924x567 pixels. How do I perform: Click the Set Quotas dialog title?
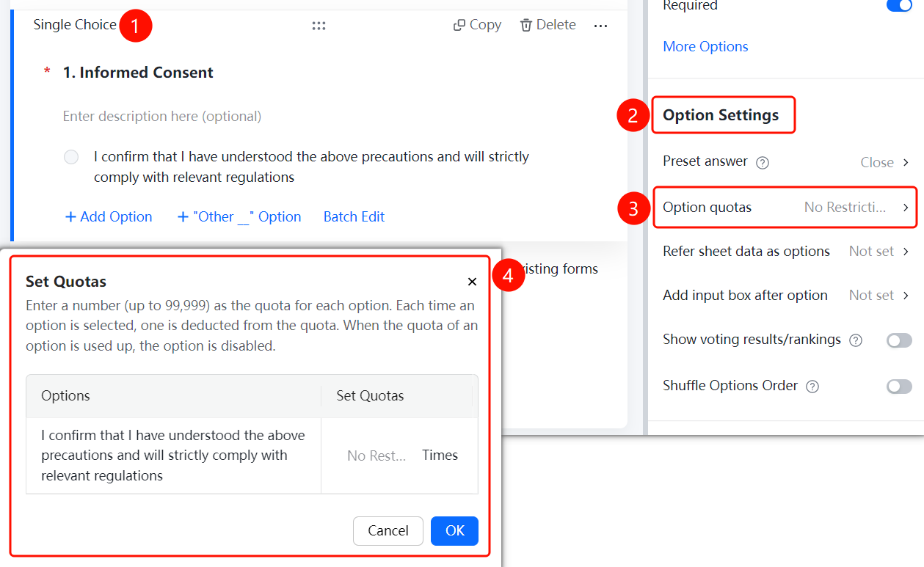[66, 282]
